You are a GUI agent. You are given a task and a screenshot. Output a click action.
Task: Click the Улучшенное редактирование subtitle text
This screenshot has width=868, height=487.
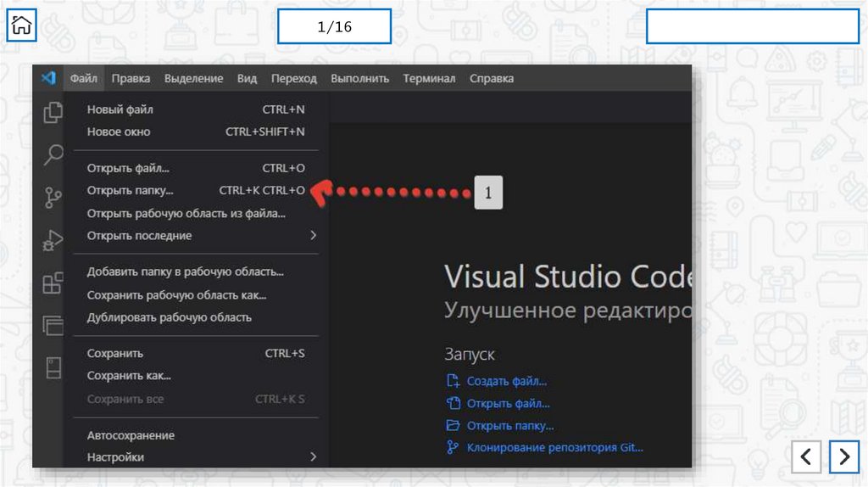(568, 311)
